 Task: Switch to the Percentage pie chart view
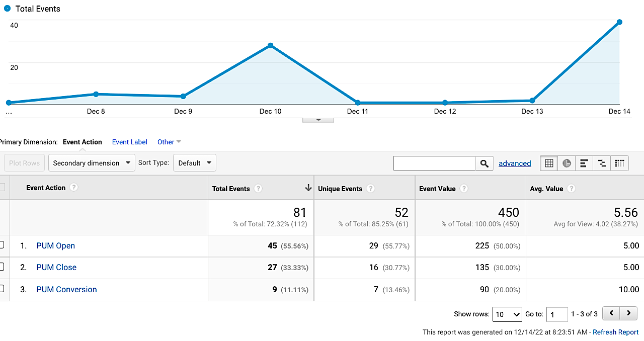click(567, 163)
